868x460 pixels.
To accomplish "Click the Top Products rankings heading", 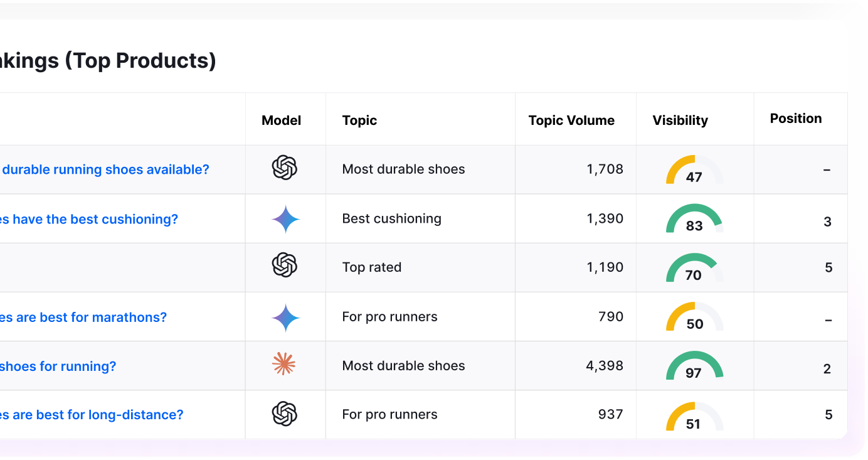I will click(108, 61).
